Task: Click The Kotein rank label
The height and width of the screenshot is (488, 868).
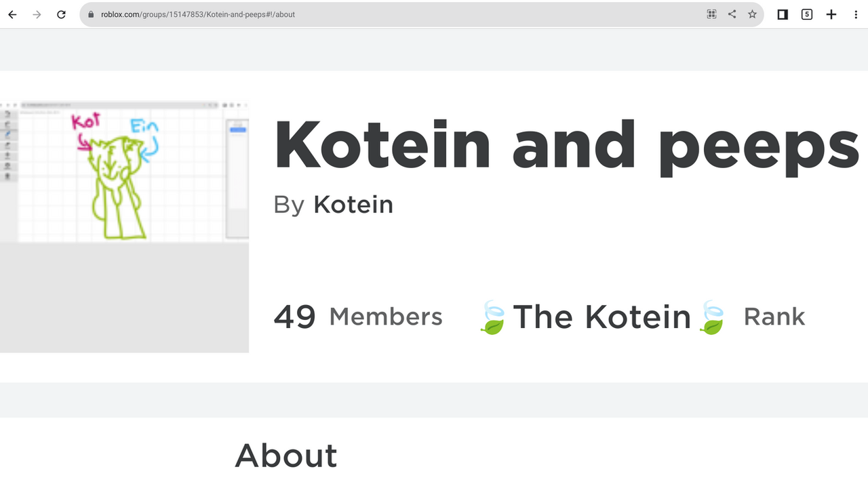Action: coord(601,317)
